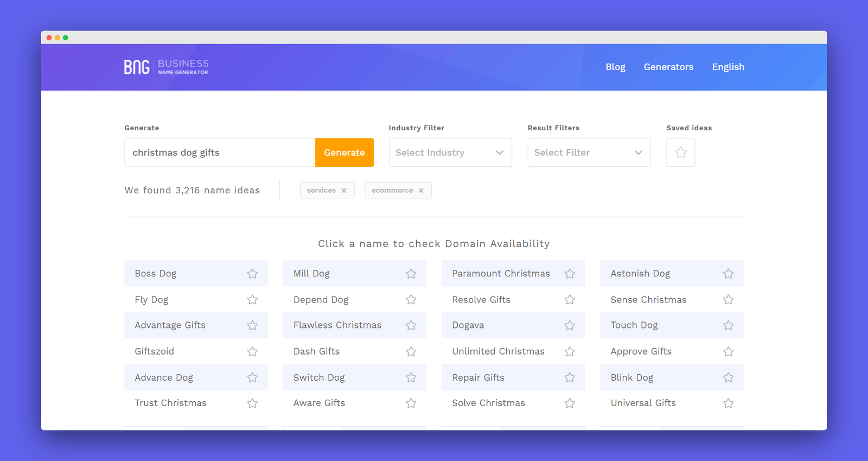
Task: Remove the ecommerce filter tag
Action: point(421,191)
